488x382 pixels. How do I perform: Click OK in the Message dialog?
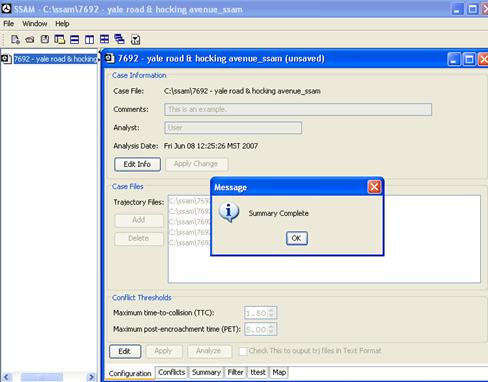point(297,238)
